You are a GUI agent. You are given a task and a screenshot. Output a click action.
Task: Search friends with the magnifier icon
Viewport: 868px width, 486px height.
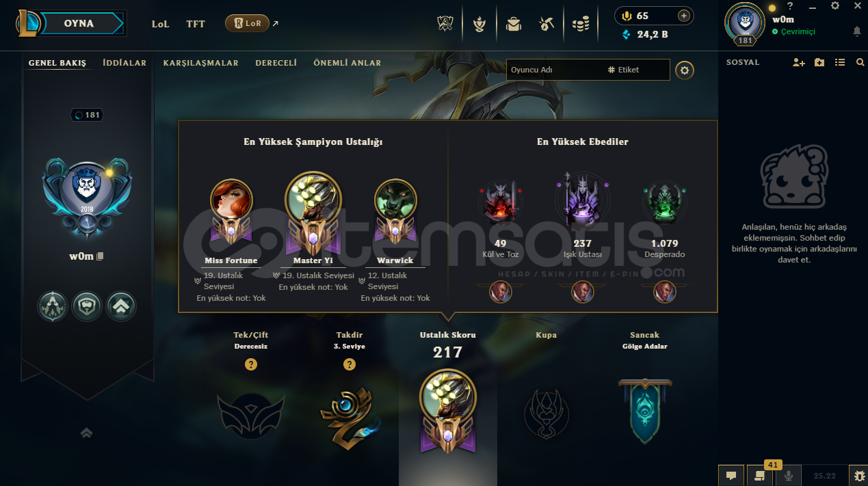point(860,62)
